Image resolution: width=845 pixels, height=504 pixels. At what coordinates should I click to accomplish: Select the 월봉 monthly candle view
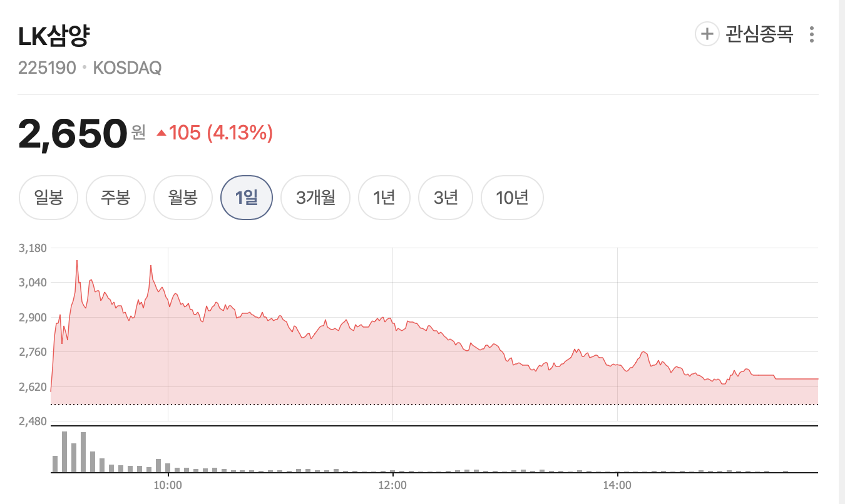tap(183, 197)
